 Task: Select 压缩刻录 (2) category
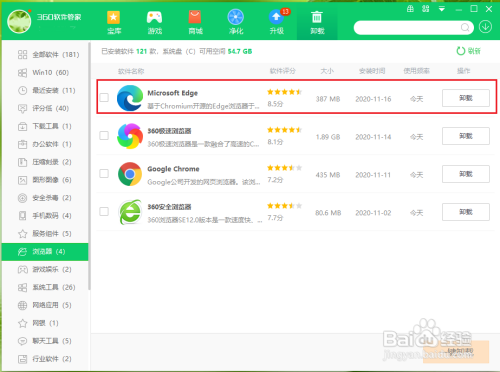pos(45,162)
